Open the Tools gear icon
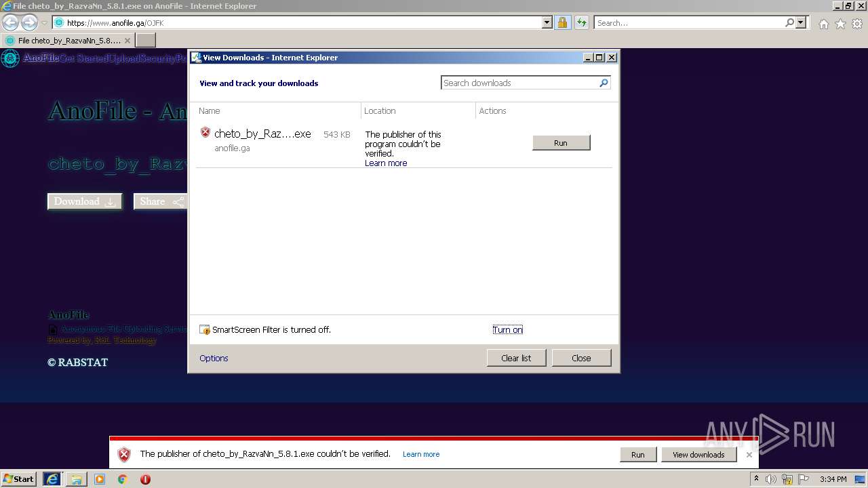This screenshot has height=488, width=868. (857, 23)
